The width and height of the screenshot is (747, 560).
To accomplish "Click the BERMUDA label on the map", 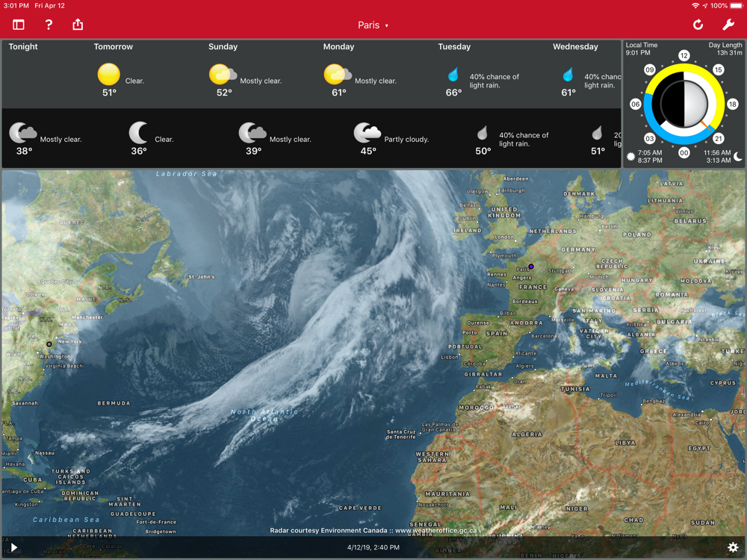I will pyautogui.click(x=114, y=403).
